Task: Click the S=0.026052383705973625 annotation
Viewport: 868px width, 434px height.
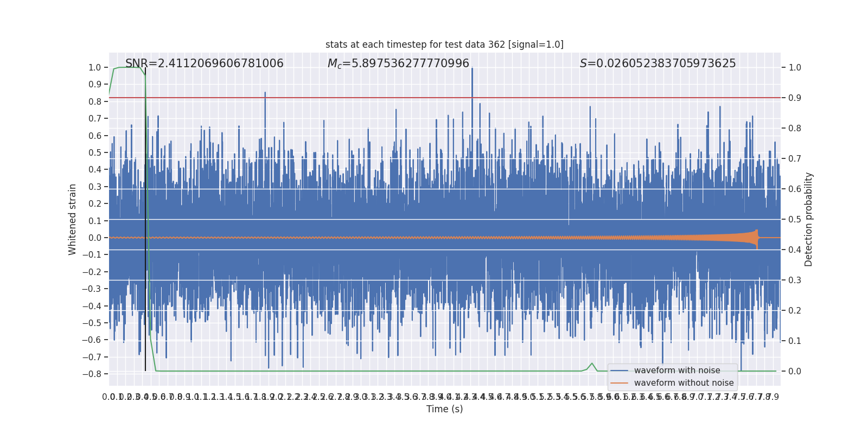Action: point(658,63)
